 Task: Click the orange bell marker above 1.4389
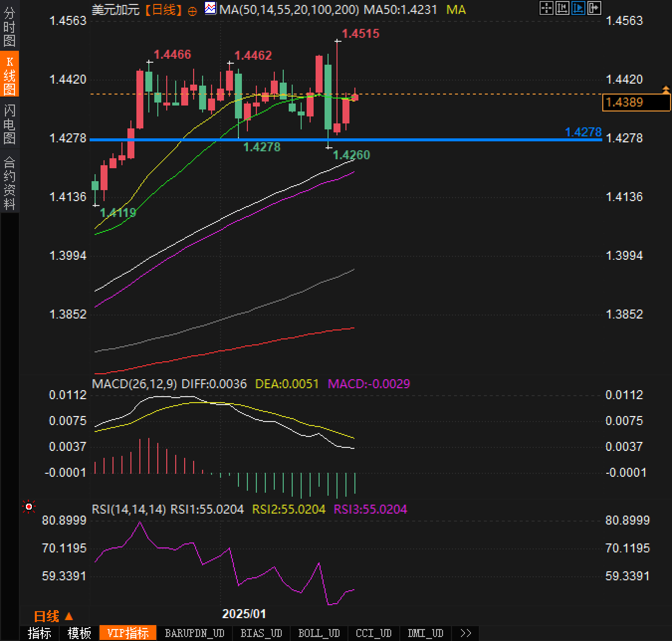(666, 90)
